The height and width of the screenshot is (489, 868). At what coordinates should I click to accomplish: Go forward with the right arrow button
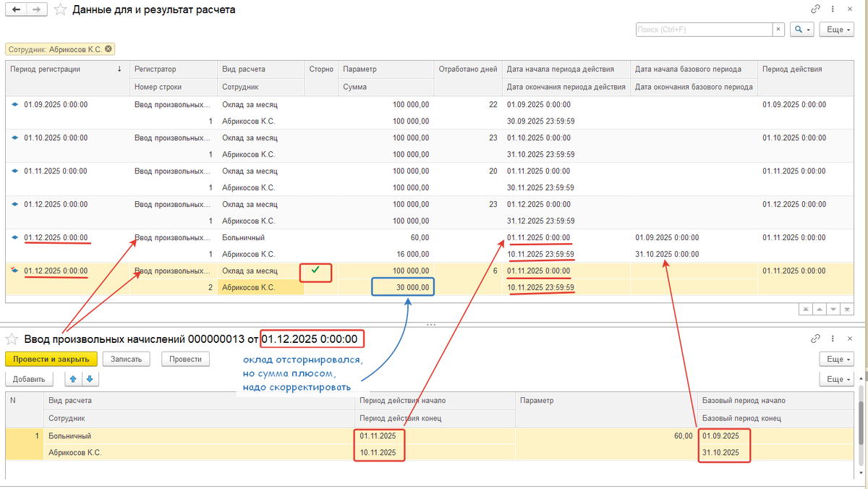click(x=37, y=9)
